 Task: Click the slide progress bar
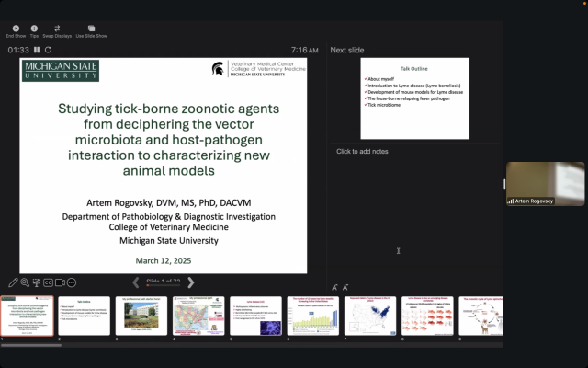164,285
